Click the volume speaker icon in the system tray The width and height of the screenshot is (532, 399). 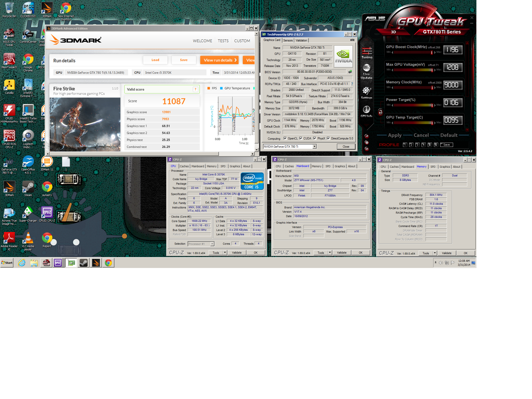click(441, 263)
